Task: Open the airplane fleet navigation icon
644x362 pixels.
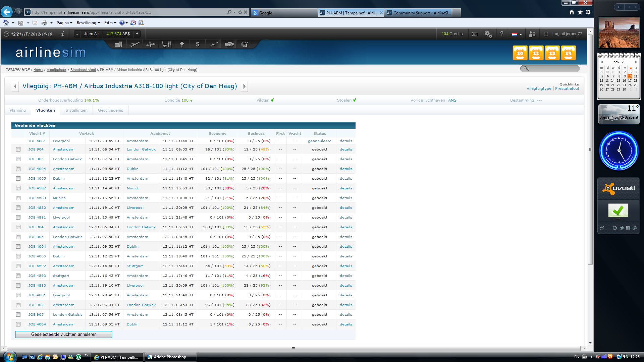Action: point(135,44)
